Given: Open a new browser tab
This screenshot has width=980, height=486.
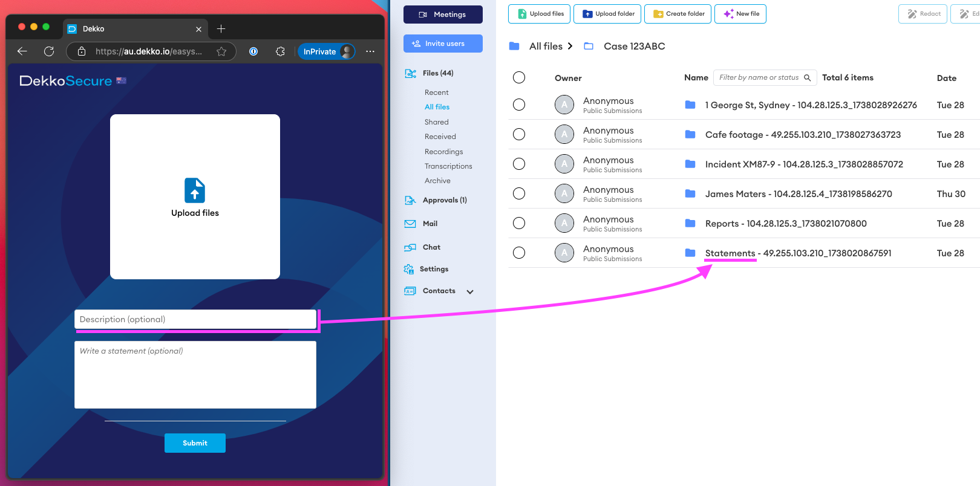Looking at the screenshot, I should point(221,28).
